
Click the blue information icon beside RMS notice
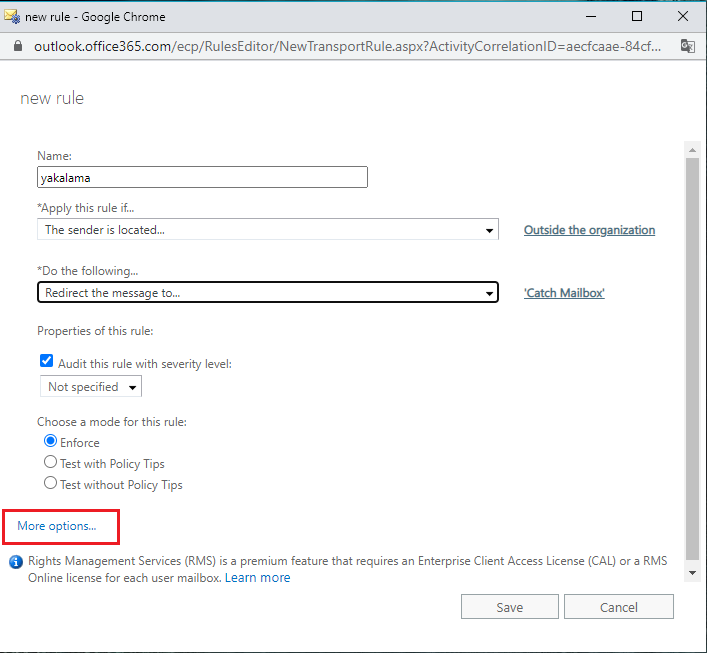(x=16, y=562)
